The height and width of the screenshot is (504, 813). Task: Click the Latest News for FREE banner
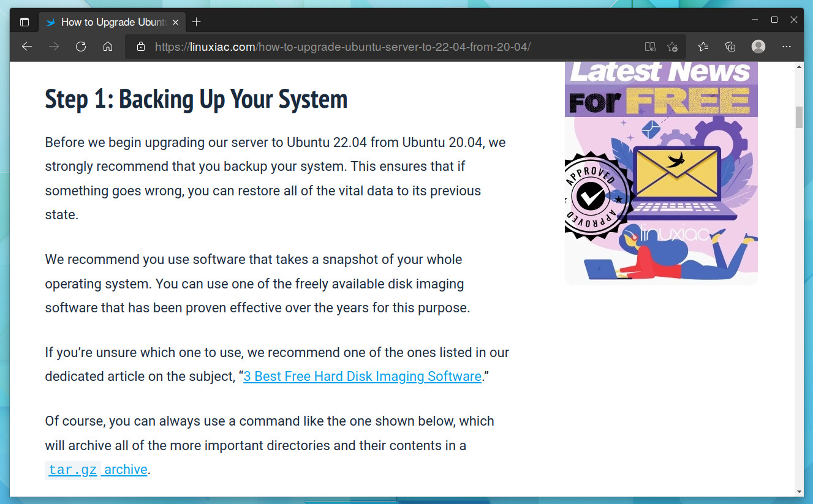[661, 173]
